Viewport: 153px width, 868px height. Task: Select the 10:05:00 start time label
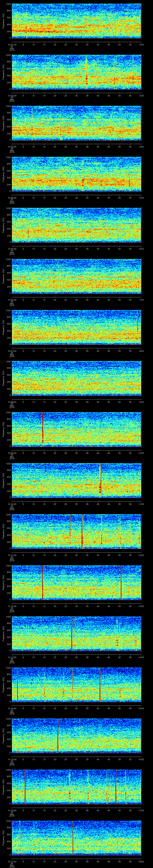pos(12,249)
